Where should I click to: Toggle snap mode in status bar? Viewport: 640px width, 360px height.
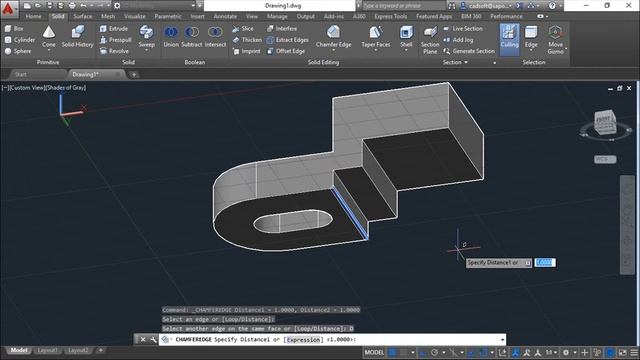click(403, 352)
